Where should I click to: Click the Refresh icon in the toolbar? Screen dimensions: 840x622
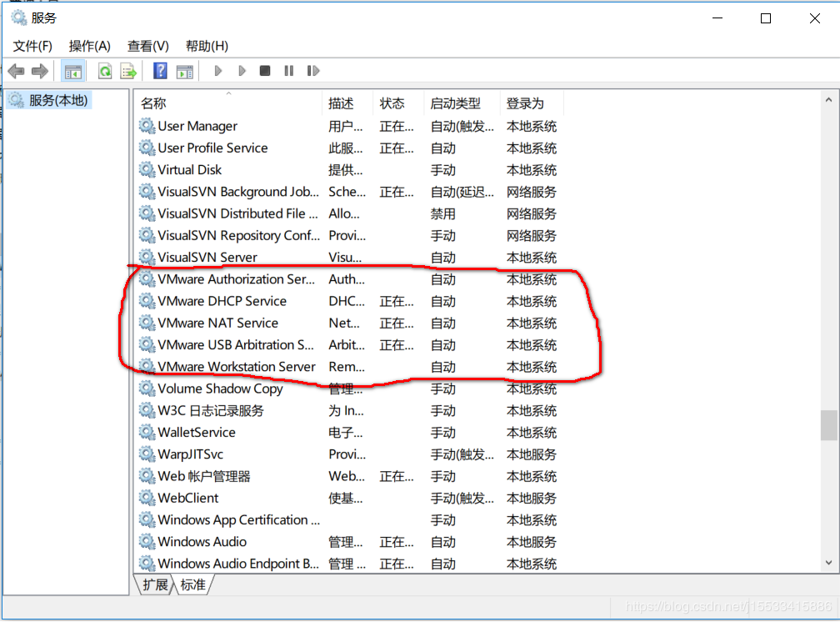click(x=104, y=71)
